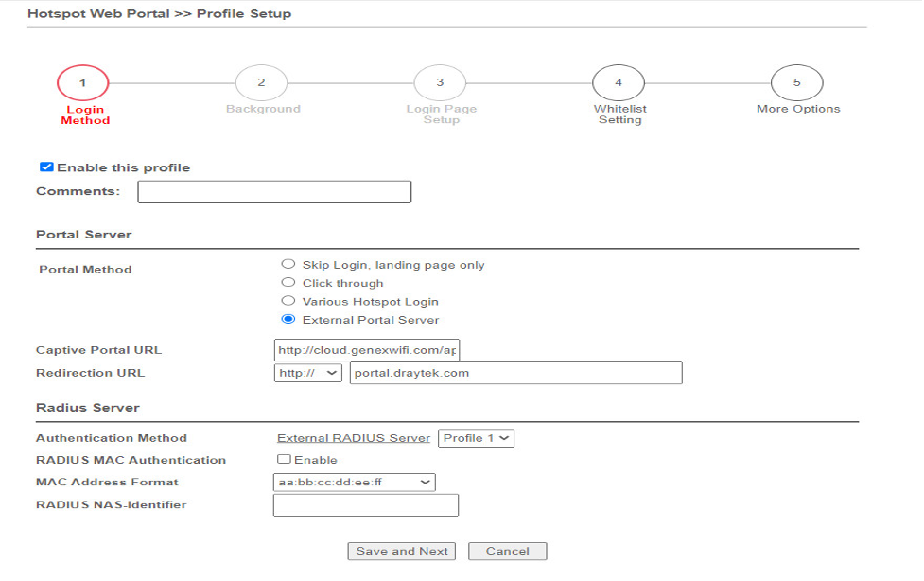Select Various Hotspot Login option
The width and height of the screenshot is (924, 581).
tap(288, 300)
